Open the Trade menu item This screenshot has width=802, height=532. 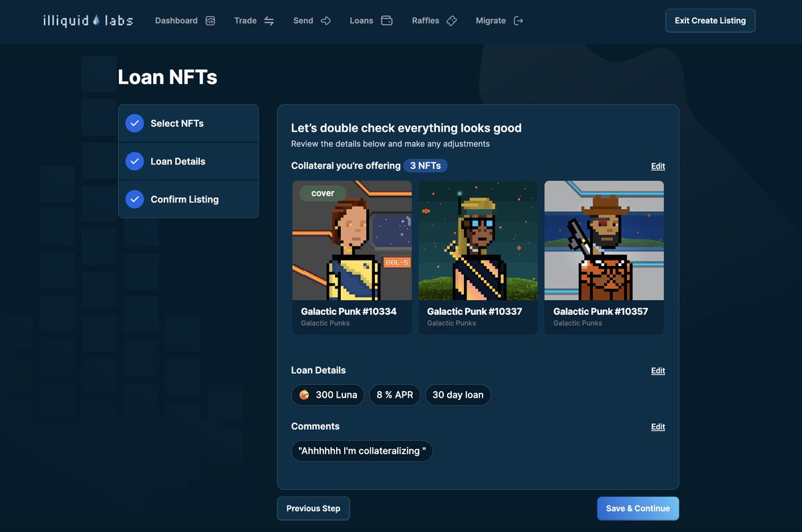pyautogui.click(x=254, y=21)
